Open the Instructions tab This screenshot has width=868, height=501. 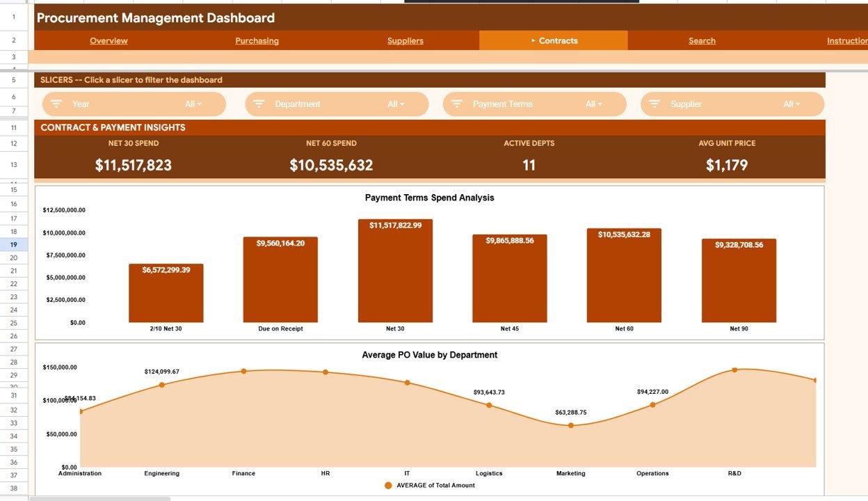coord(850,40)
